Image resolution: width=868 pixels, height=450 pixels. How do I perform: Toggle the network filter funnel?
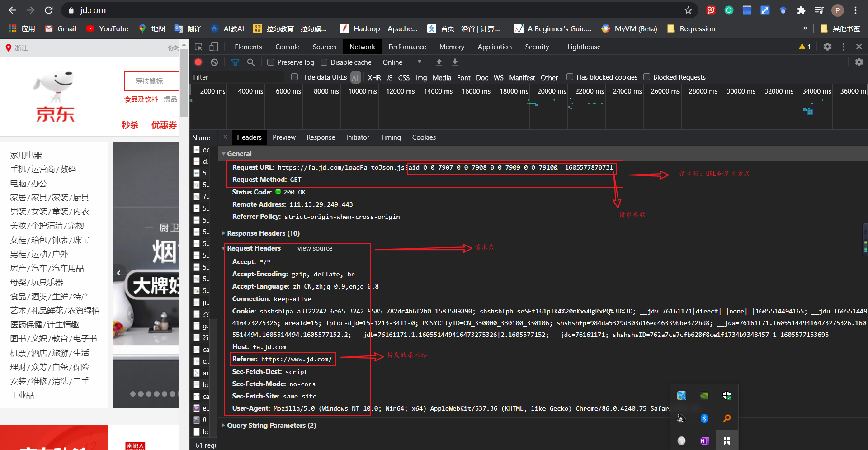pos(235,62)
